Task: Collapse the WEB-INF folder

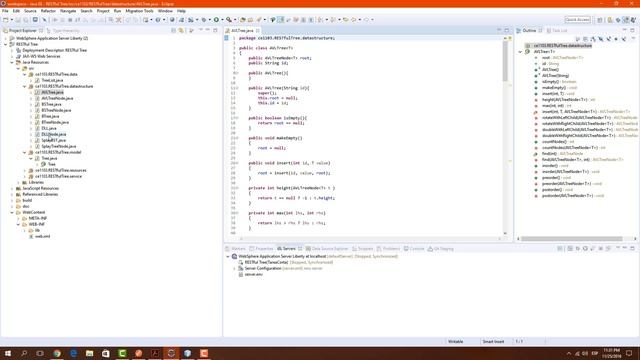Action: point(18,224)
